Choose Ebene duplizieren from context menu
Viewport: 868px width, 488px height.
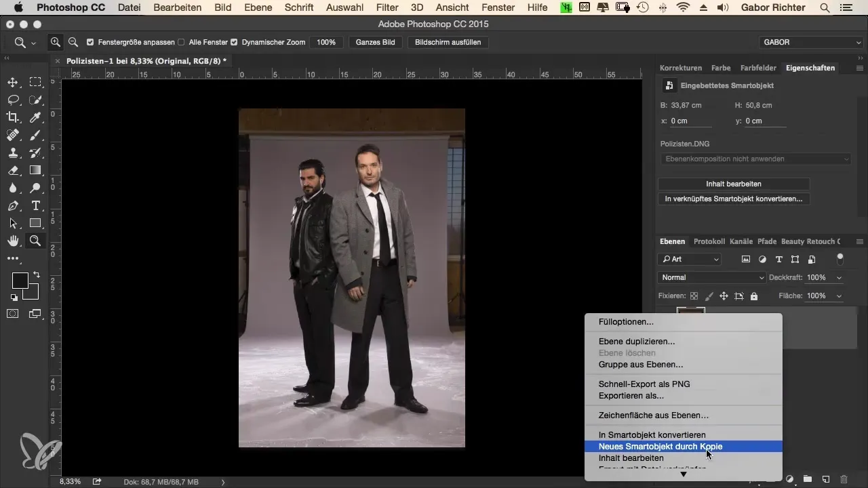pyautogui.click(x=684, y=342)
